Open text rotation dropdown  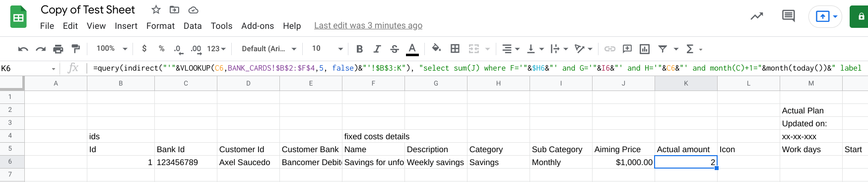(583, 49)
